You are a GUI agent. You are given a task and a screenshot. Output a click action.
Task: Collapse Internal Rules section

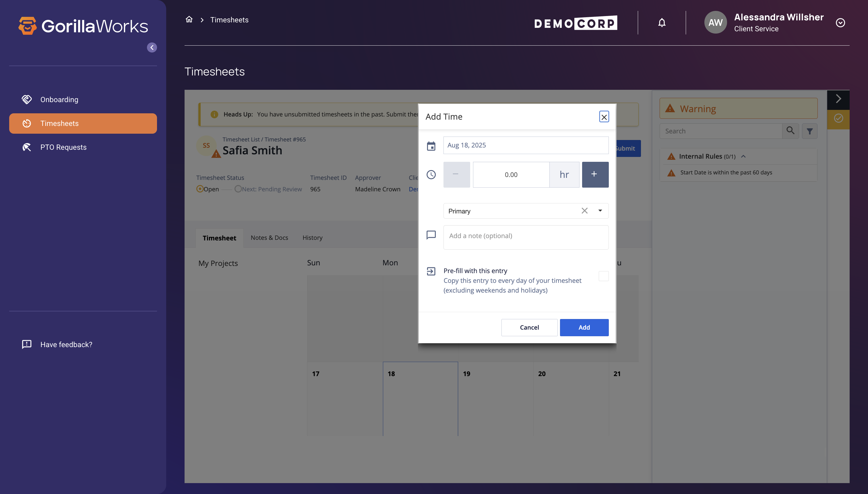[x=743, y=156]
